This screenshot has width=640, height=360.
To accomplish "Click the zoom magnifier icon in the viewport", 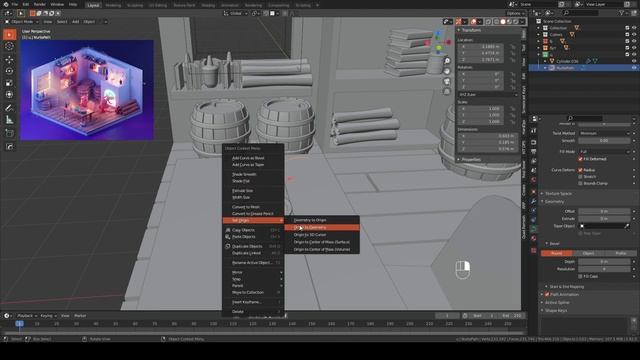I will pyautogui.click(x=447, y=61).
